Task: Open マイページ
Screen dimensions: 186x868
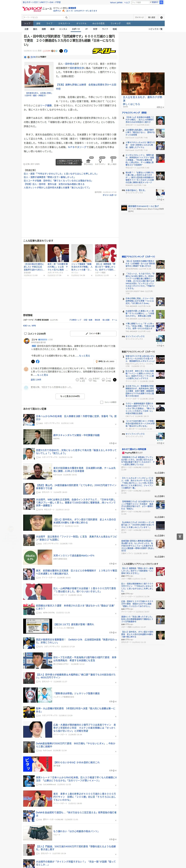Action: (139, 17)
